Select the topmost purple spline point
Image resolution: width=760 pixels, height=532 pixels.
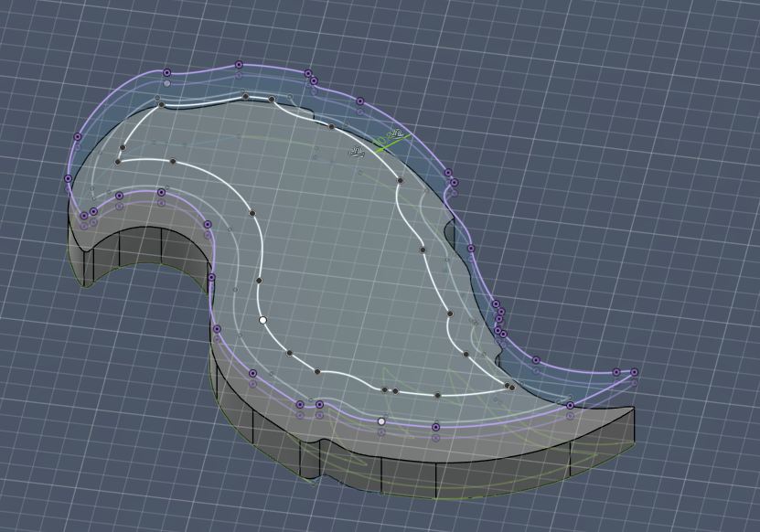tap(239, 64)
